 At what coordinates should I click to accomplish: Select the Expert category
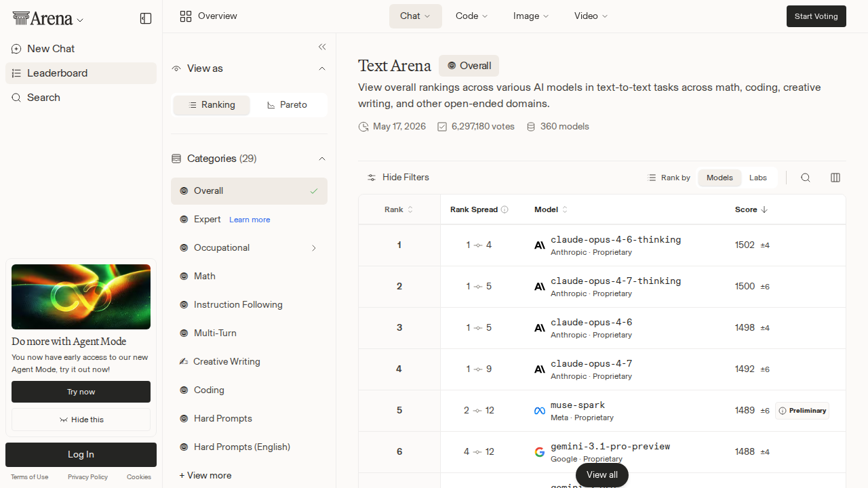[207, 219]
